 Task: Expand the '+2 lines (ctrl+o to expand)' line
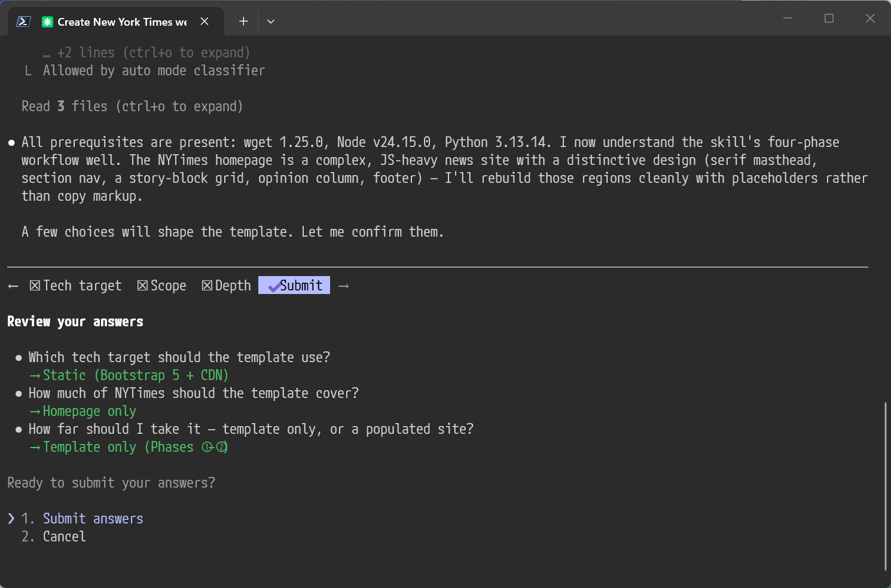coord(147,53)
